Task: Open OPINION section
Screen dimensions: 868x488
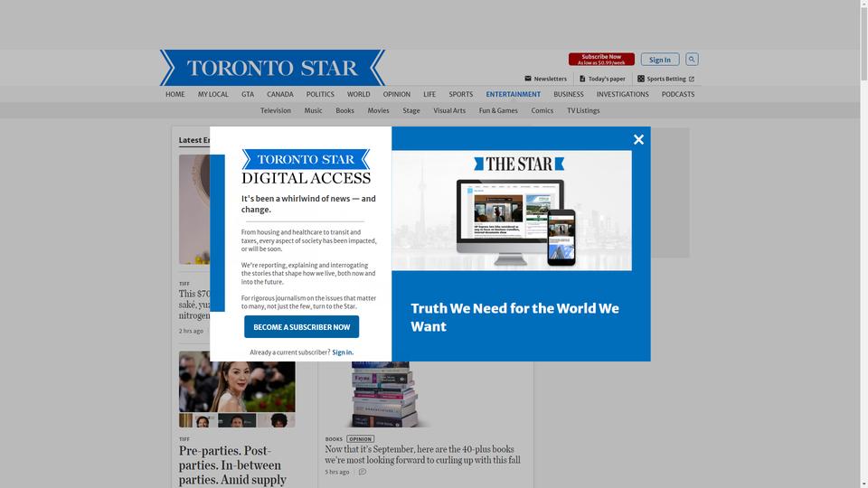Action: 396,94
